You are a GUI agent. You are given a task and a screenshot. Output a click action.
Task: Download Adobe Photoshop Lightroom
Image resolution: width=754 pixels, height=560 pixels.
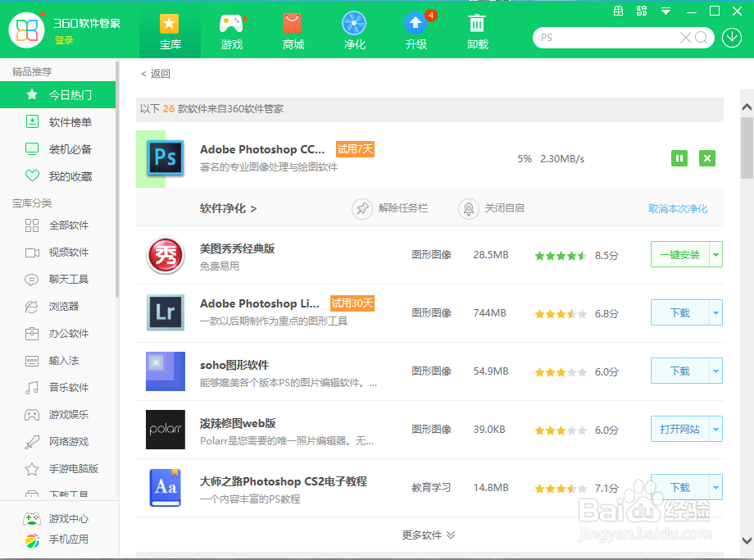(680, 312)
